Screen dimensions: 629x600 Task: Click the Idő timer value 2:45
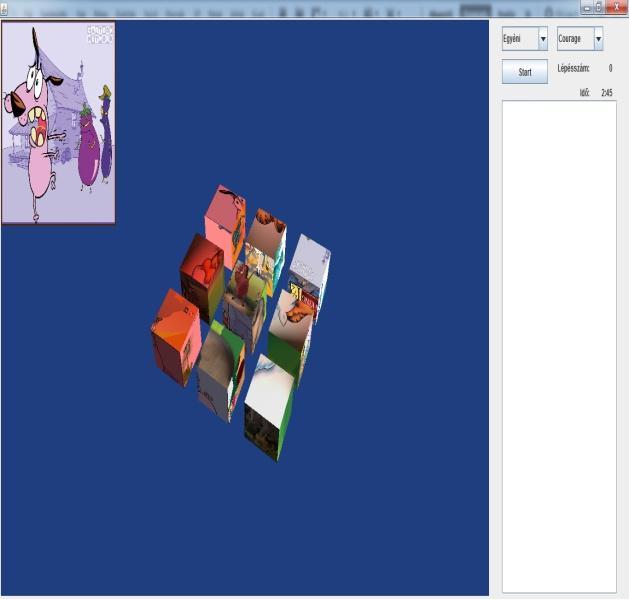pyautogui.click(x=607, y=93)
